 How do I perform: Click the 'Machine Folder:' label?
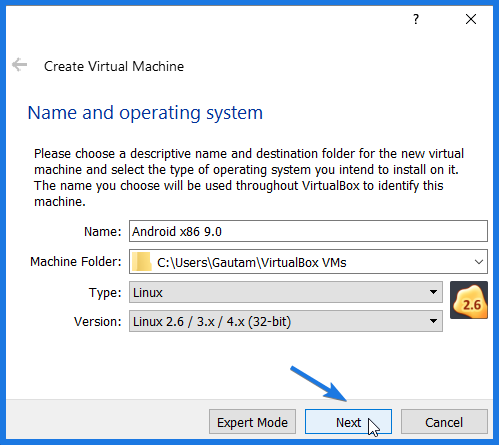click(76, 262)
